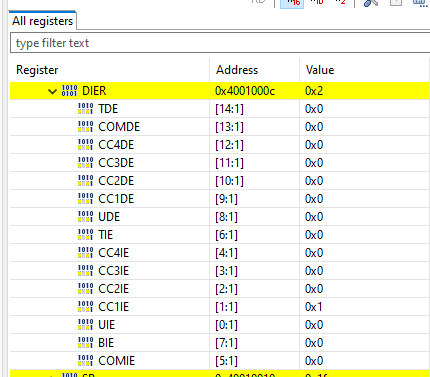Screen dimensions: 430x377
Task: Select the 0x0 value of TIE
Action: click(314, 235)
